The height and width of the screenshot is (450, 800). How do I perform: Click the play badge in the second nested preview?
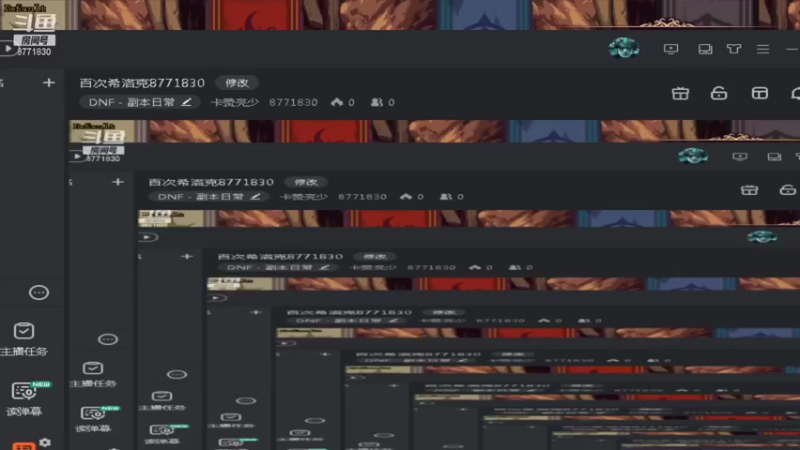(x=148, y=237)
